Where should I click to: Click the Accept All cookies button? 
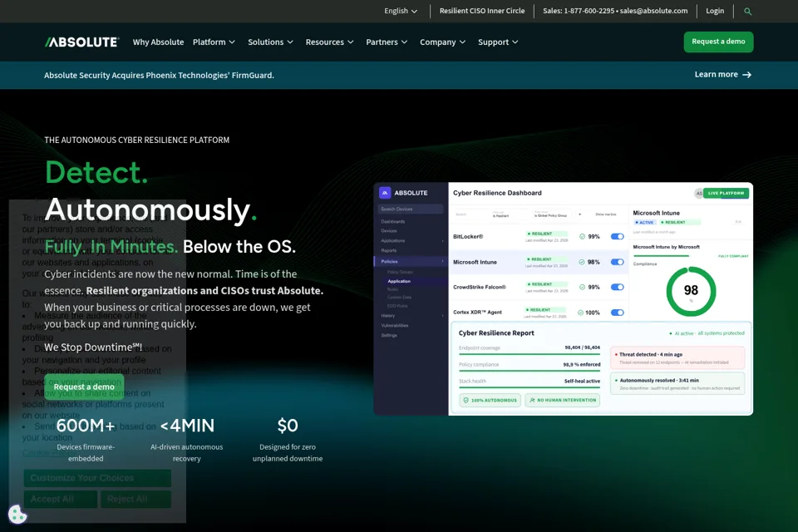(x=61, y=499)
